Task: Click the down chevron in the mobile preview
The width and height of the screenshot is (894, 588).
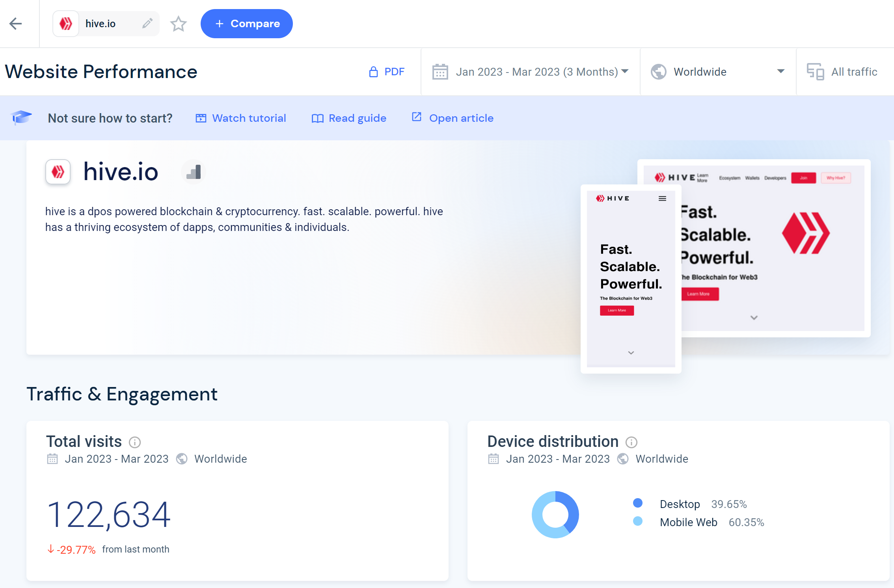Action: pyautogui.click(x=631, y=353)
